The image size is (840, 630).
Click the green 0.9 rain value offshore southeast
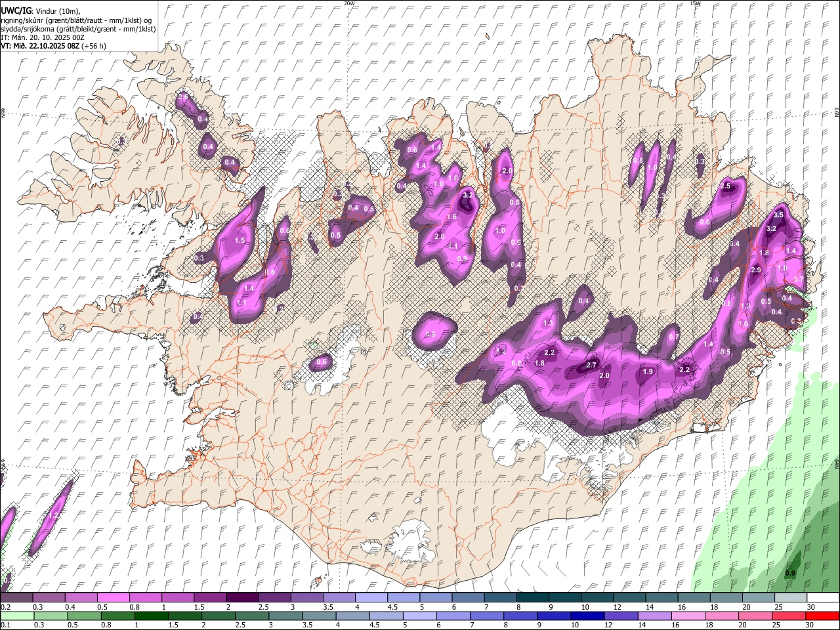tap(791, 573)
